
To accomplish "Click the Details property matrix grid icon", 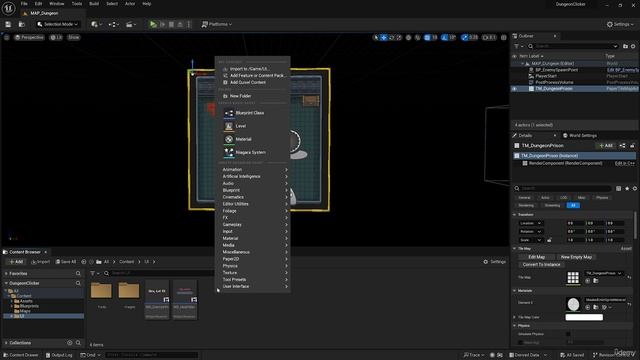I will tap(619, 188).
